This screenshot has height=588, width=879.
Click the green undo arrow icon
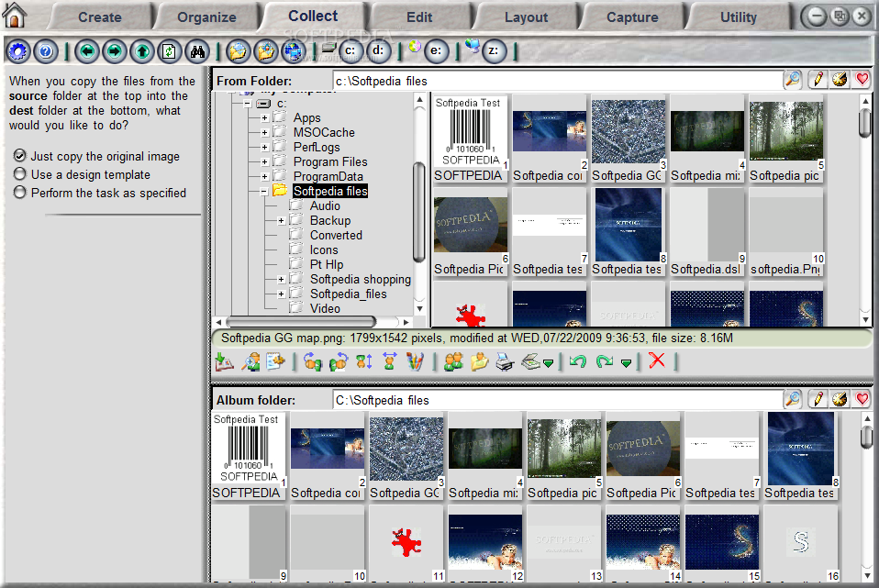(578, 361)
